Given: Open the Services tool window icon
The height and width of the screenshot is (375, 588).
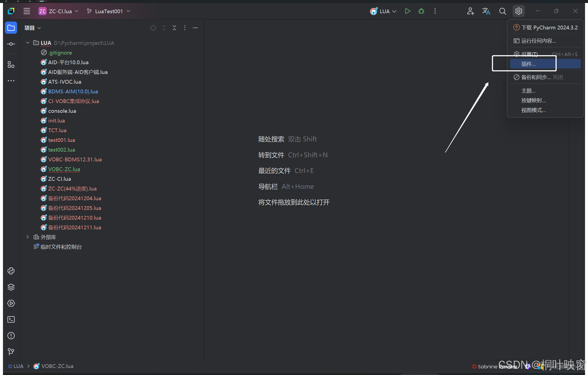Looking at the screenshot, I should pyautogui.click(x=11, y=303).
